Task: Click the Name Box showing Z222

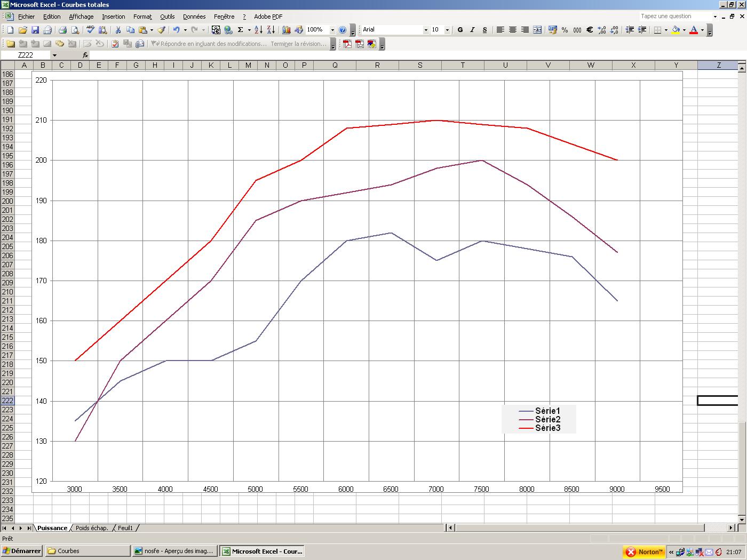Action: pyautogui.click(x=26, y=55)
